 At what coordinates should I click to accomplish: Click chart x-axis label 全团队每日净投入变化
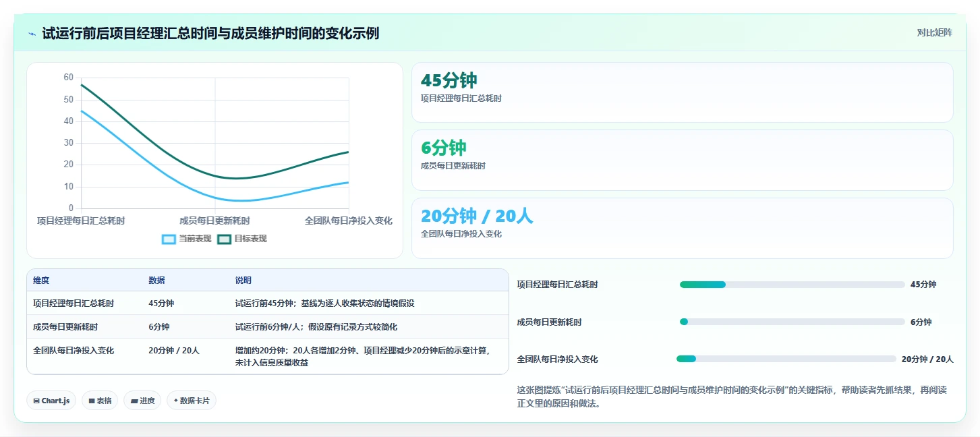pos(349,221)
